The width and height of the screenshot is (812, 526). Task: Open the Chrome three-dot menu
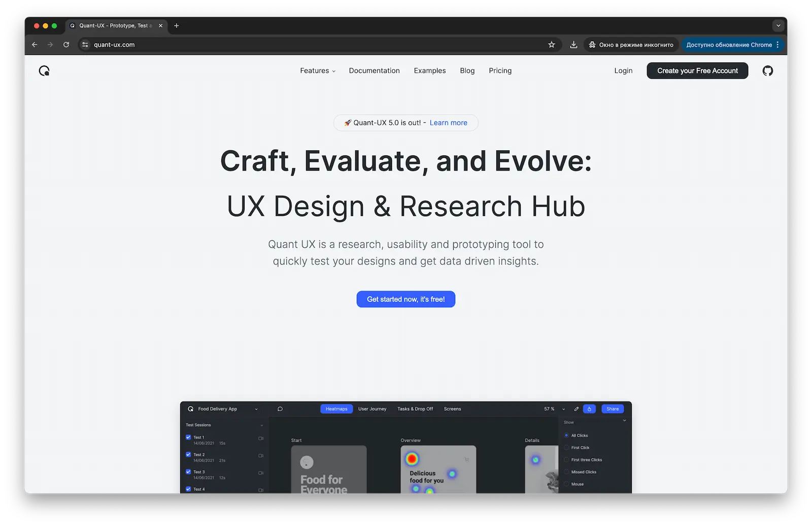[x=777, y=45]
